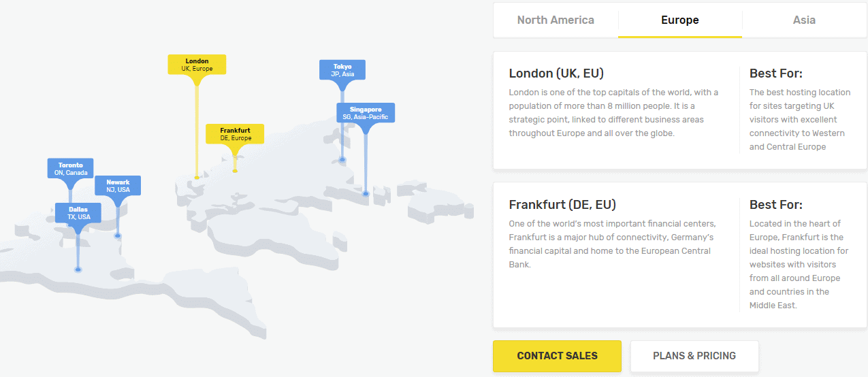This screenshot has width=868, height=377.
Task: Switch to the Asia tab
Action: click(804, 20)
